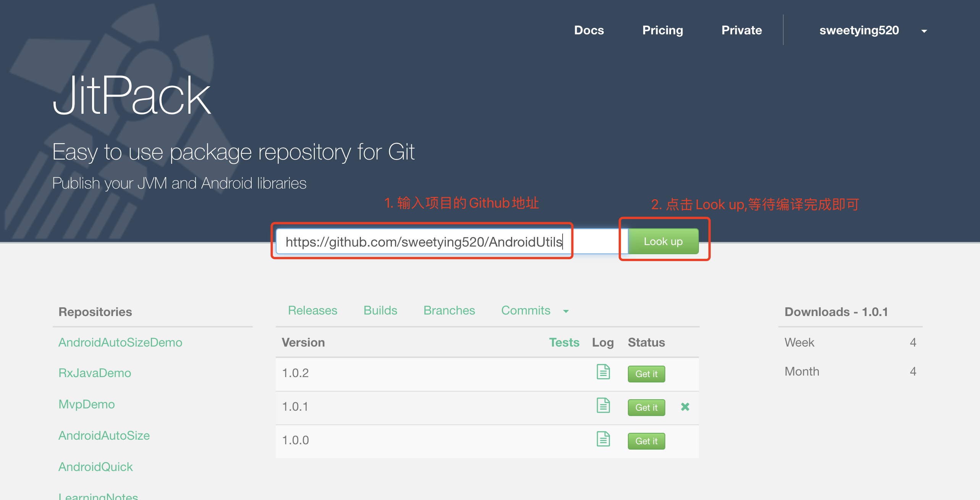
Task: Open the Docs menu item
Action: point(589,30)
